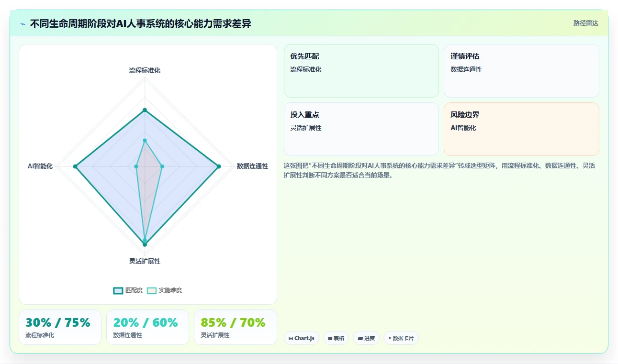Screen dimensions: 618x364
Task: Click the 30% / 75% stat card
Action: [x=60, y=327]
